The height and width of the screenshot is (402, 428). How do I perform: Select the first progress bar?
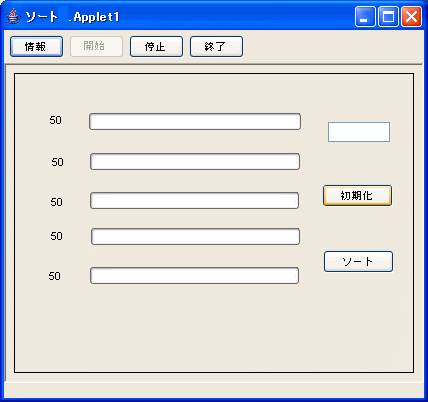tap(195, 121)
